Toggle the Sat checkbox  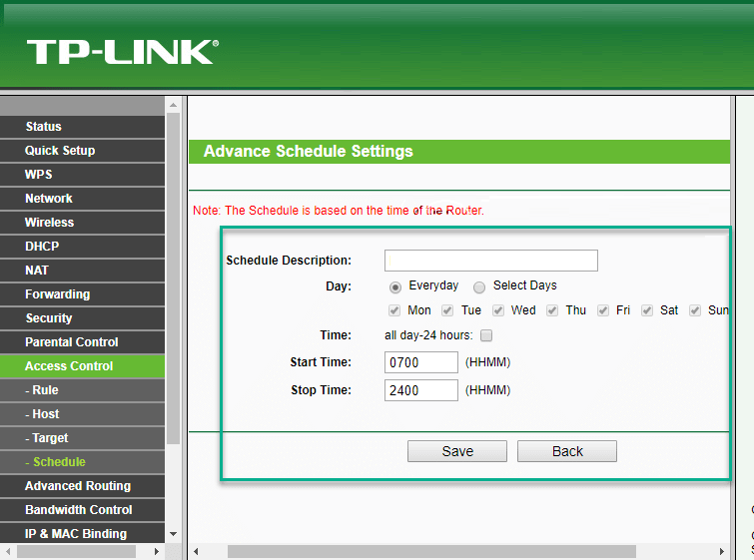click(x=647, y=310)
